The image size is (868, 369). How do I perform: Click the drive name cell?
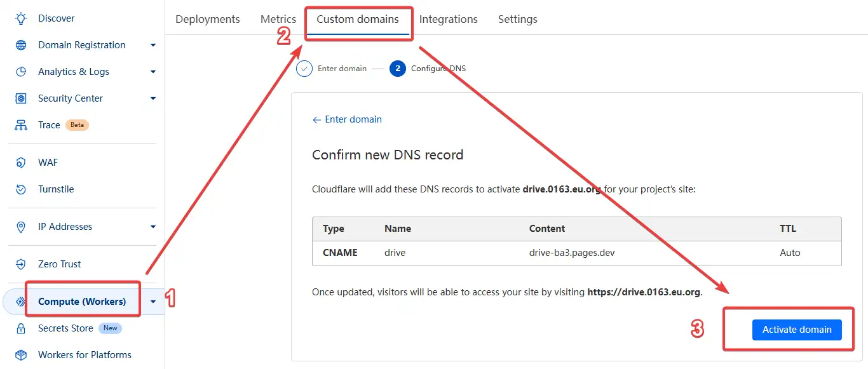coord(395,253)
